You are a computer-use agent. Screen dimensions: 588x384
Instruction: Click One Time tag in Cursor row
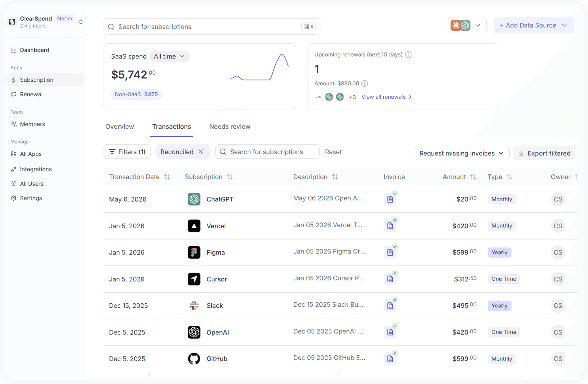pyautogui.click(x=504, y=279)
